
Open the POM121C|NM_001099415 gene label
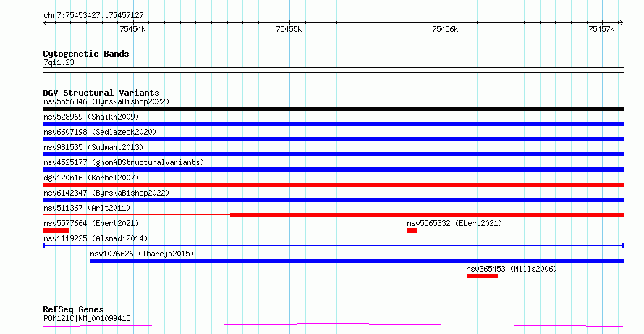[87, 318]
